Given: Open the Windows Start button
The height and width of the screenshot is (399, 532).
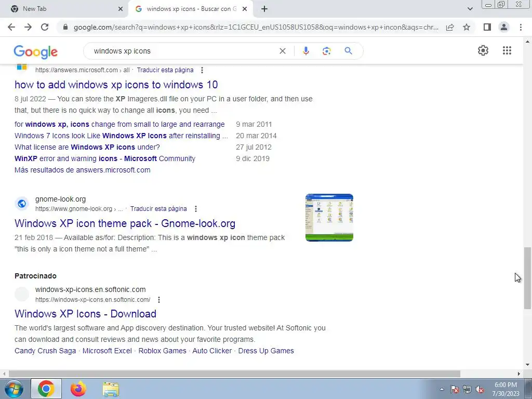Looking at the screenshot, I should (14, 389).
